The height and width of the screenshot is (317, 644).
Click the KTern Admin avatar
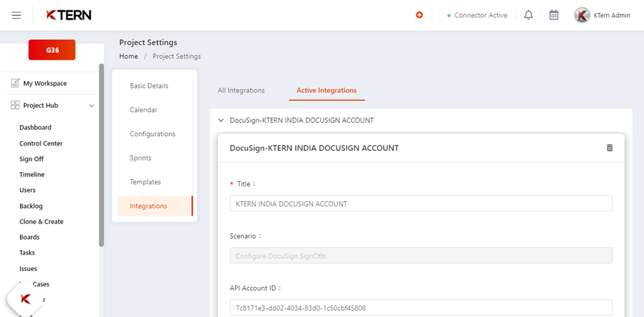(582, 15)
